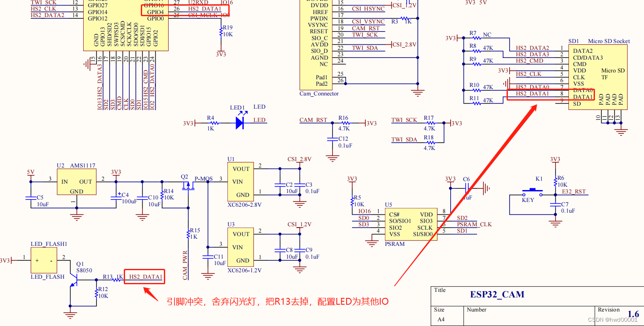644x326 pixels.
Task: Click the 5V power label left of AMS1117
Action: [30, 172]
